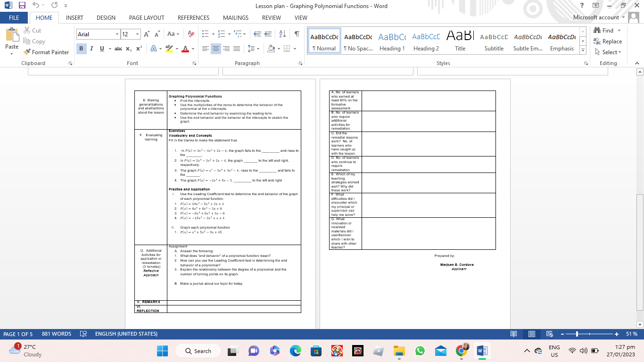Open the Styles pane launcher

click(x=586, y=63)
